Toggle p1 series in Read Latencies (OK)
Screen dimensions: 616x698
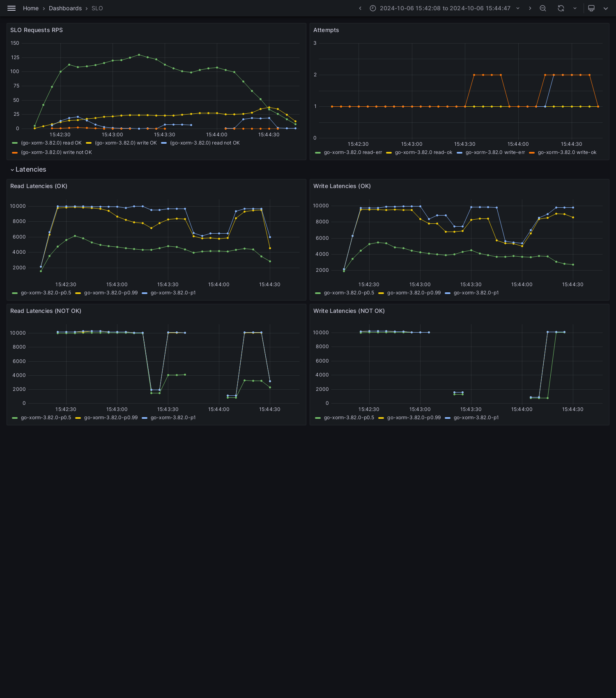pyautogui.click(x=173, y=293)
